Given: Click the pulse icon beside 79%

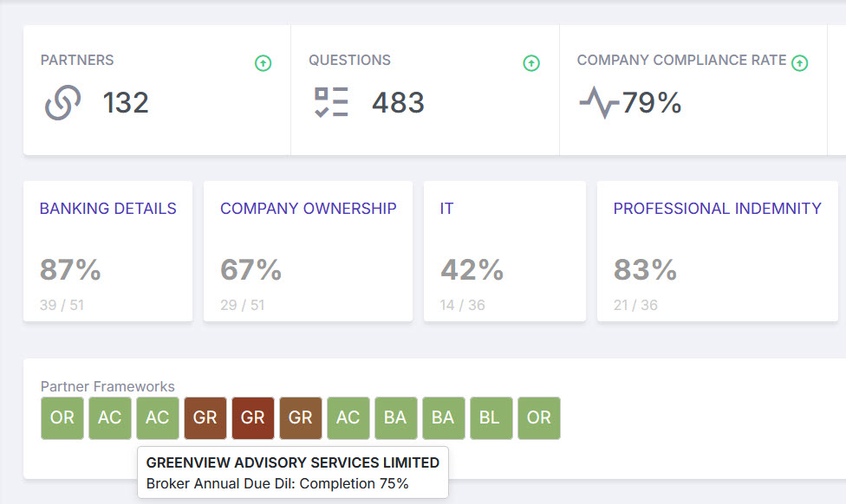Looking at the screenshot, I should [599, 103].
